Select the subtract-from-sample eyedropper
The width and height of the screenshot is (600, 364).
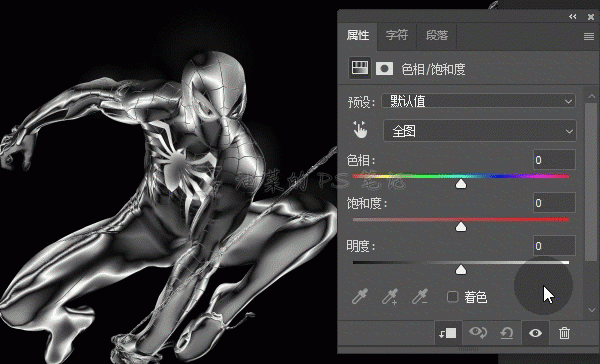coord(420,296)
